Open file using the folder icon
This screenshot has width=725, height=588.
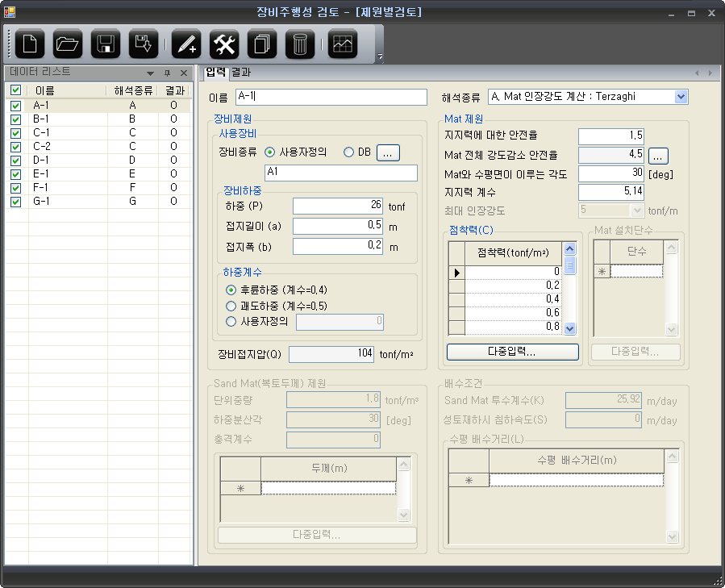68,44
